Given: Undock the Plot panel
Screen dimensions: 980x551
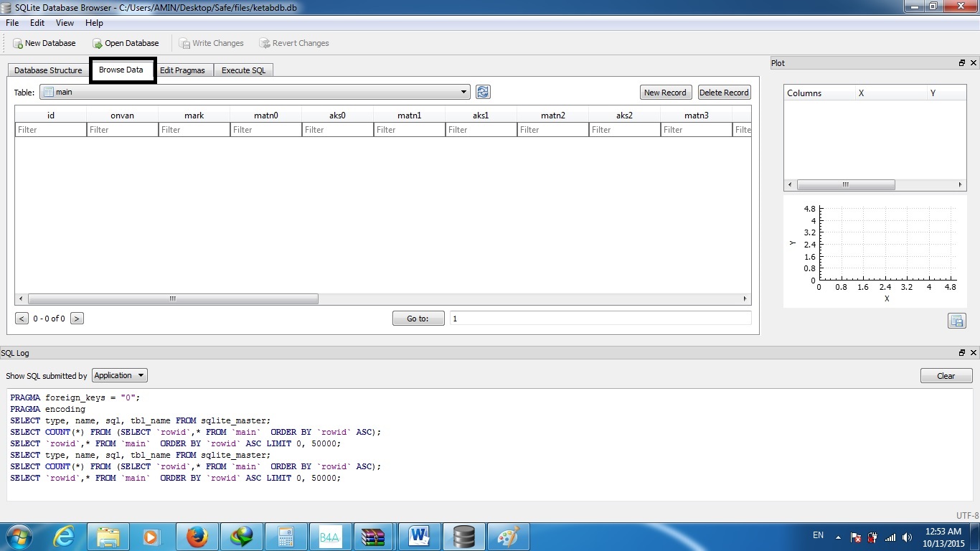Looking at the screenshot, I should [962, 63].
